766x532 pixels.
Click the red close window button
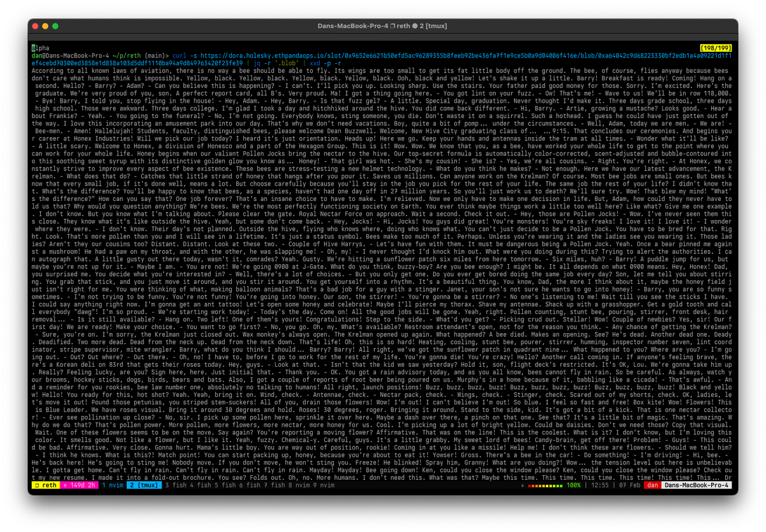pos(36,26)
